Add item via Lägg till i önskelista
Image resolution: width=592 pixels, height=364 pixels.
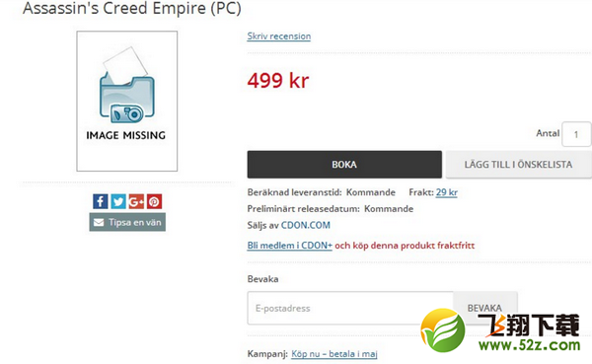[x=518, y=165]
